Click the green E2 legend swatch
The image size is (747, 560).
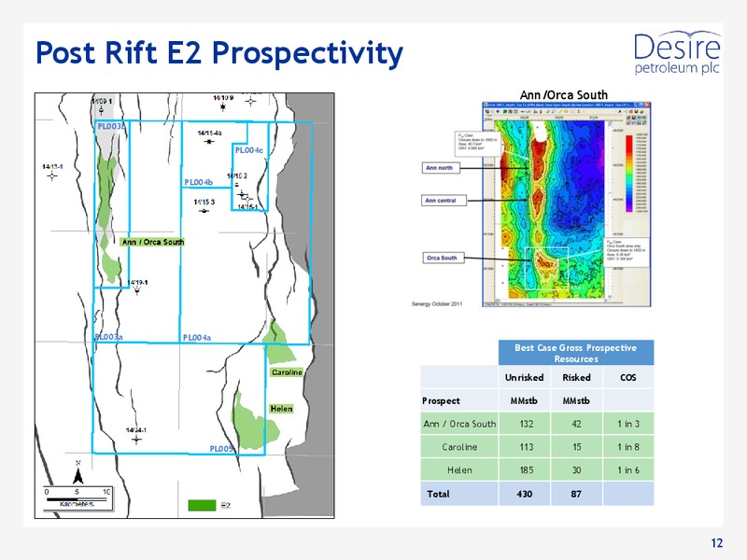click(x=202, y=505)
